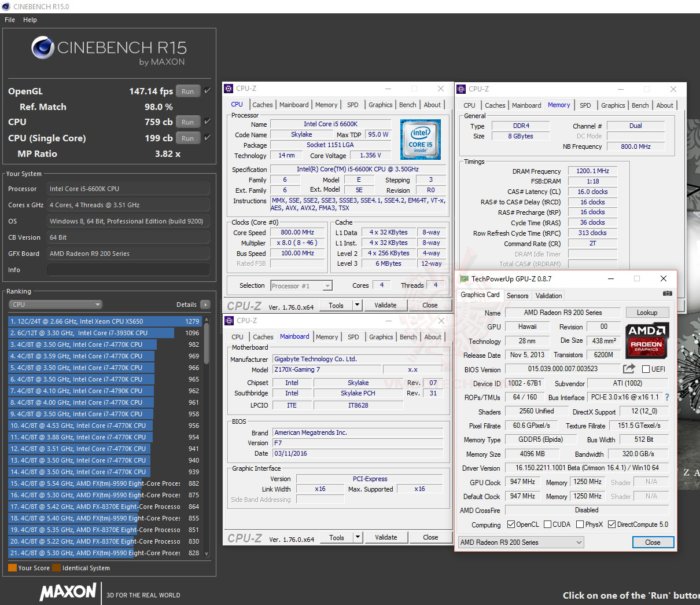Select ranking row 7 Core i7-4790K at 4.10 GHz
This screenshot has width=700, height=605.
[x=104, y=391]
